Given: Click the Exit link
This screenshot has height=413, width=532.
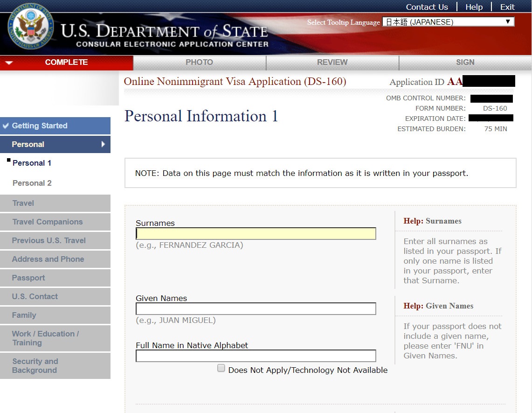Looking at the screenshot, I should pos(507,7).
